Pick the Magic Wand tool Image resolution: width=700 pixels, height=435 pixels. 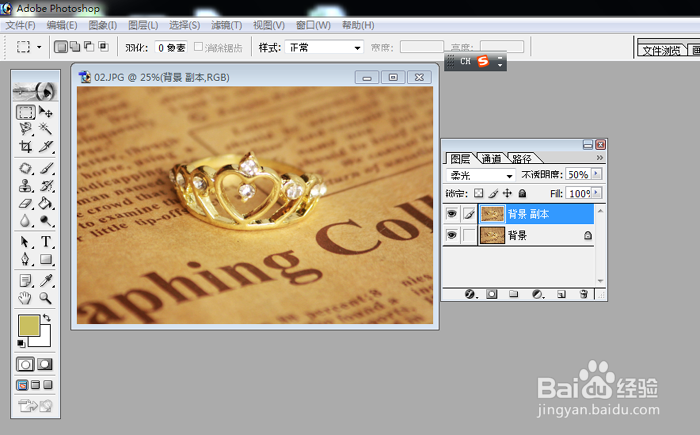coord(46,129)
